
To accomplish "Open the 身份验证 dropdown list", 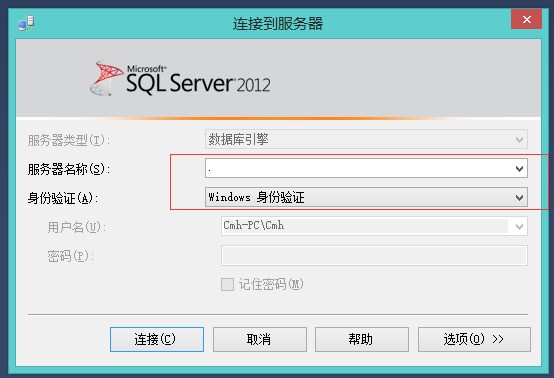I will pos(366,197).
